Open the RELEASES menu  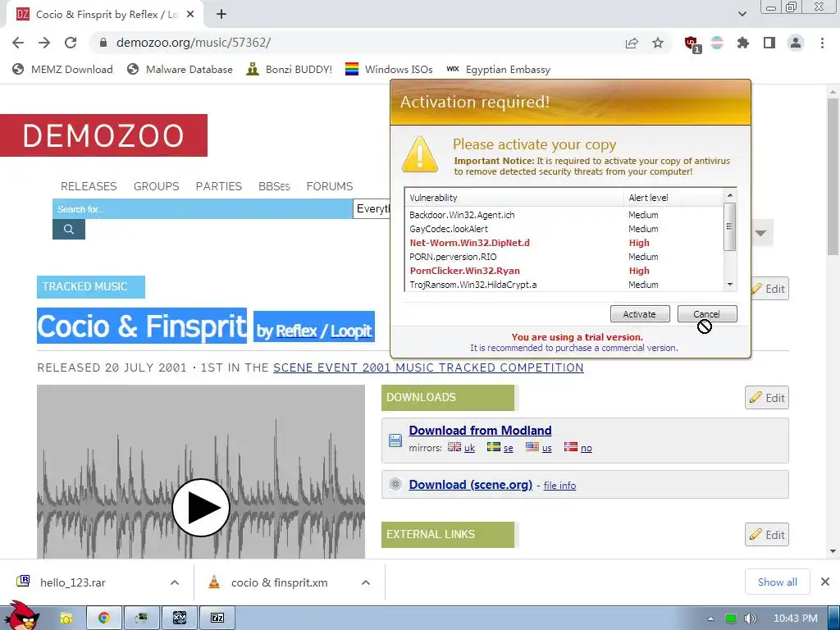coord(89,186)
